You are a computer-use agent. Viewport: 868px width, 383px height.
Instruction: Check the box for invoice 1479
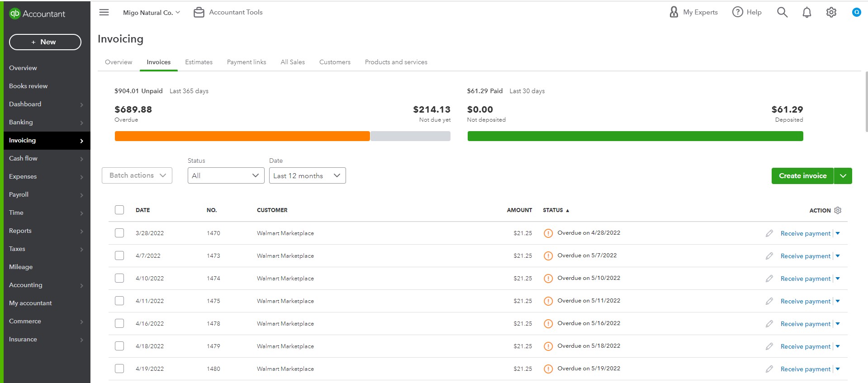[119, 346]
